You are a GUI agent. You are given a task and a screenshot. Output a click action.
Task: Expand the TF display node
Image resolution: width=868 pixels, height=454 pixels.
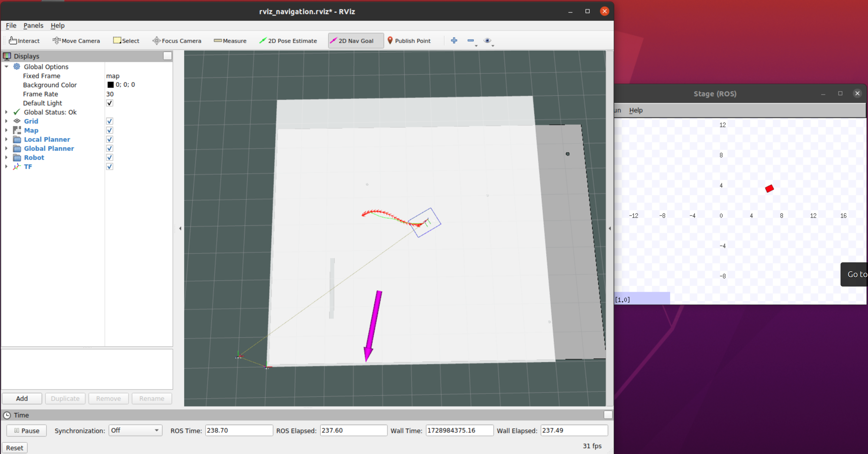[x=6, y=167]
